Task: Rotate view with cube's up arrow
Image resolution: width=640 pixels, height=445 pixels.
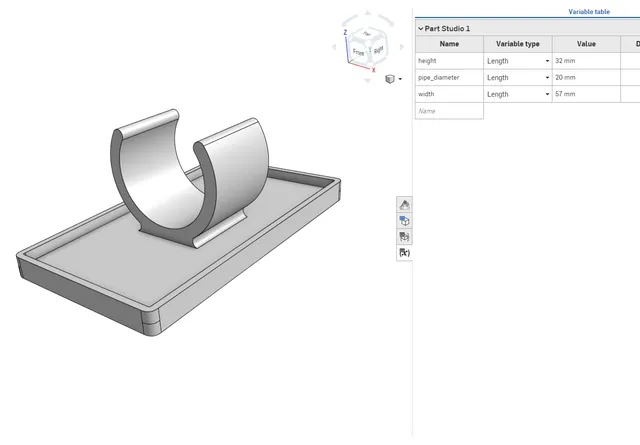Action: point(368,13)
